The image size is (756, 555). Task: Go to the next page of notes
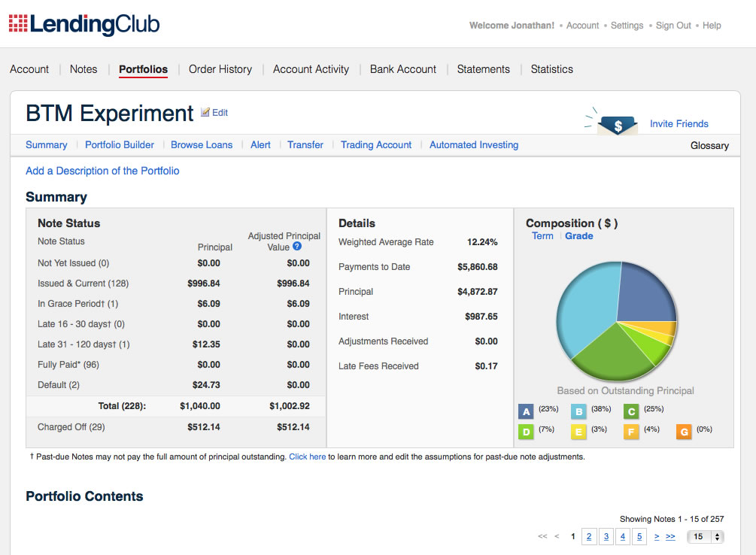pos(657,537)
